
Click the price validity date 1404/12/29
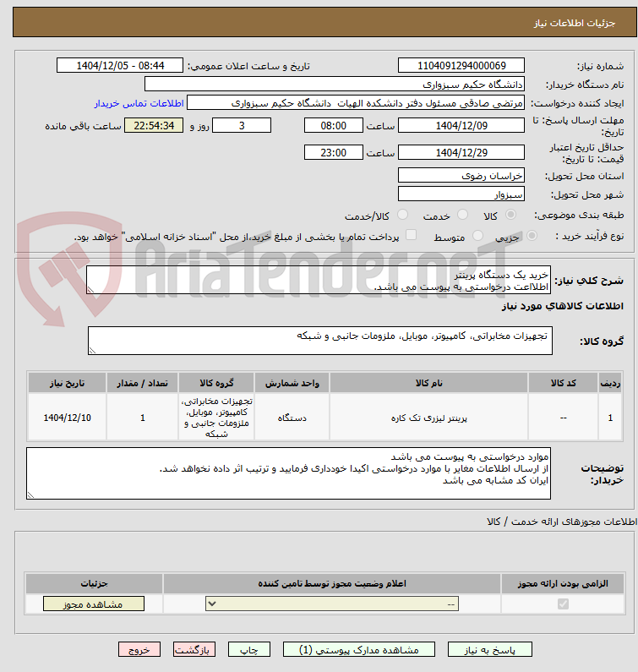pyautogui.click(x=461, y=152)
